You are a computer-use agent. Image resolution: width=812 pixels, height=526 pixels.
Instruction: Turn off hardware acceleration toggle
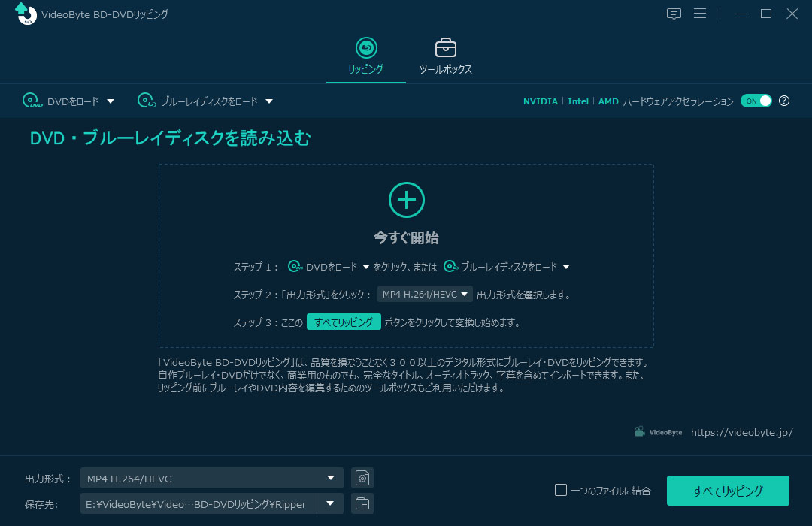pyautogui.click(x=756, y=101)
